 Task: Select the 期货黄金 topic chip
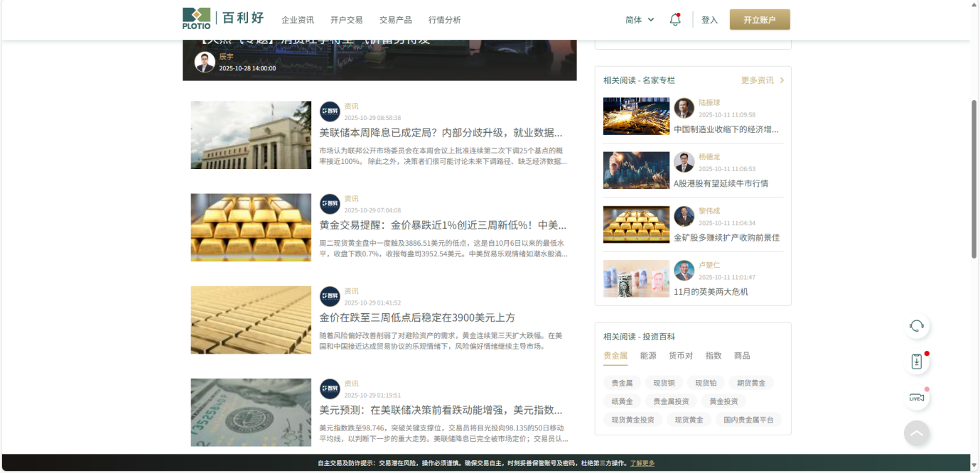click(750, 383)
